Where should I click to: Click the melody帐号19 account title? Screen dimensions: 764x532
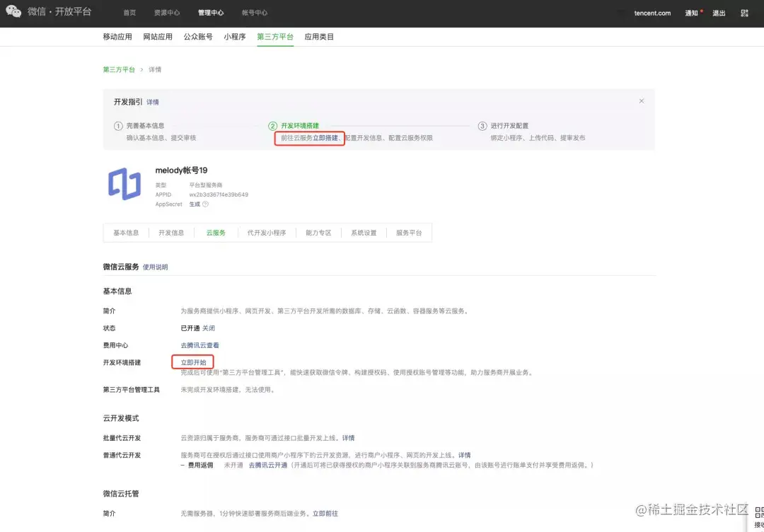pyautogui.click(x=181, y=170)
